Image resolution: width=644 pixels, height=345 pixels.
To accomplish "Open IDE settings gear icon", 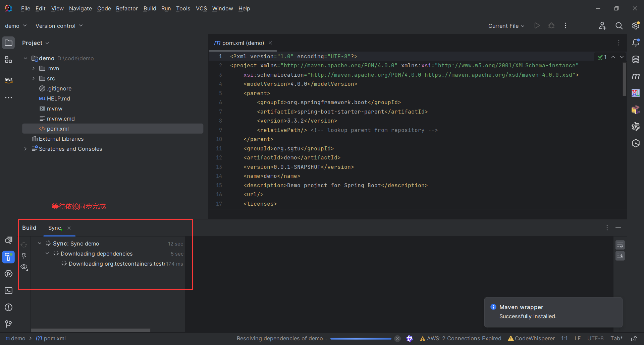I will click(636, 26).
